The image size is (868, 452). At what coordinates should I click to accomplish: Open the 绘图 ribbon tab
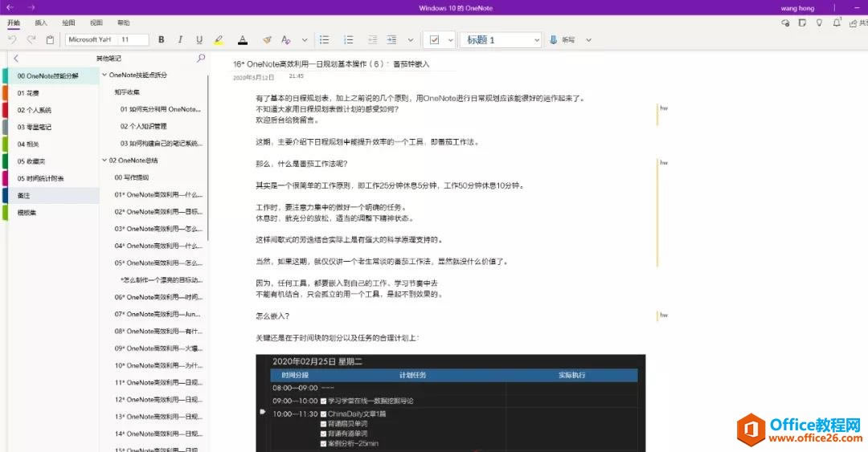[68, 22]
